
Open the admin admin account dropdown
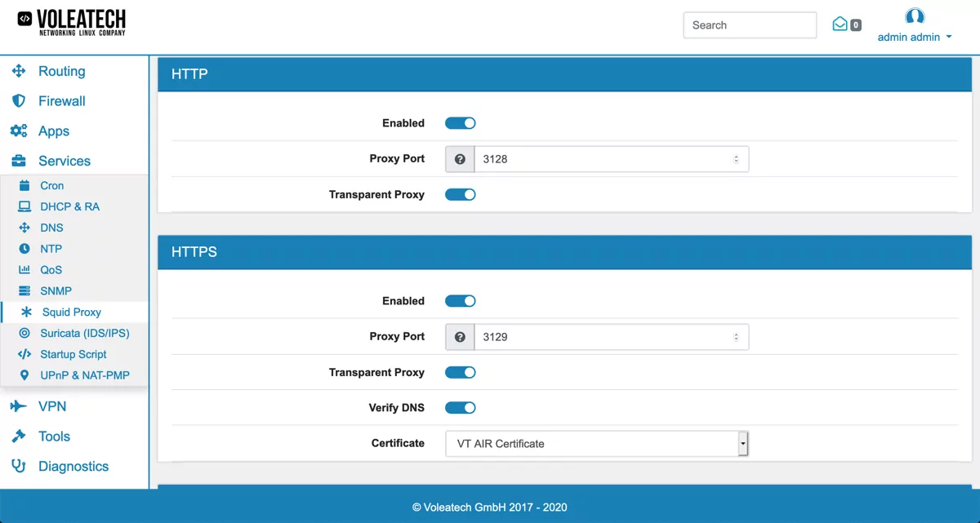pos(915,37)
